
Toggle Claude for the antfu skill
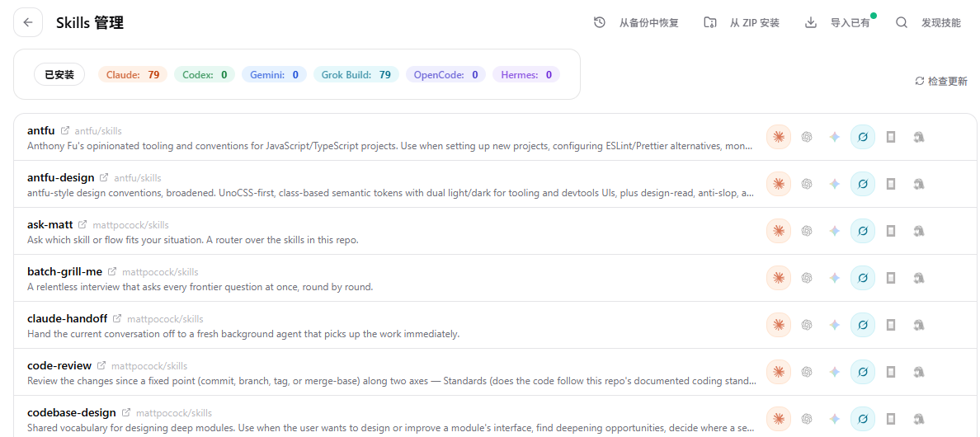(x=779, y=138)
